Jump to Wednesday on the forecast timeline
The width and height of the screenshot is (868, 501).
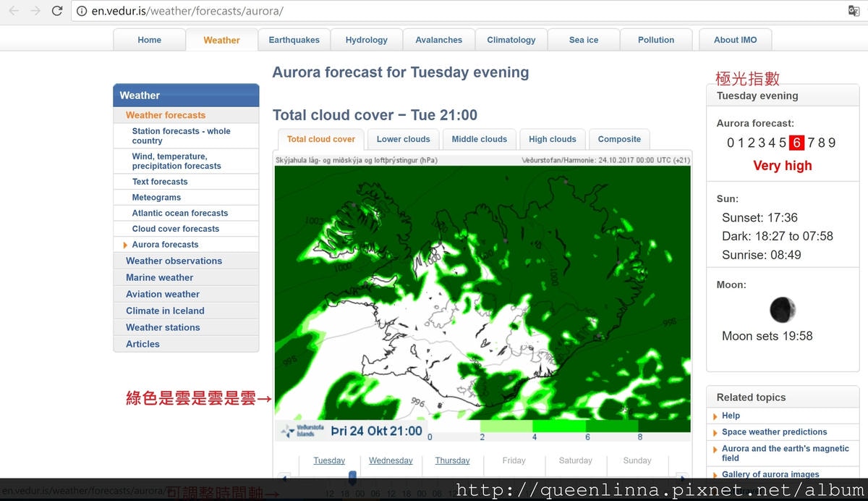391,460
